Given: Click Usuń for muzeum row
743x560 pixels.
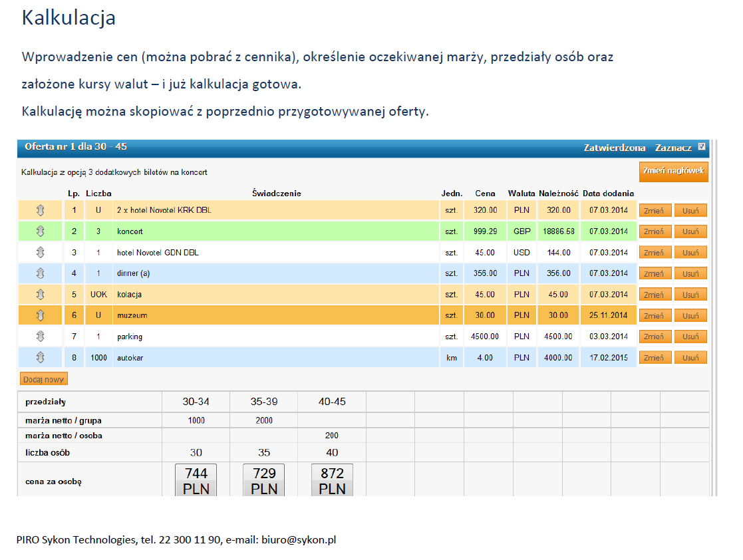Looking at the screenshot, I should pos(690,315).
